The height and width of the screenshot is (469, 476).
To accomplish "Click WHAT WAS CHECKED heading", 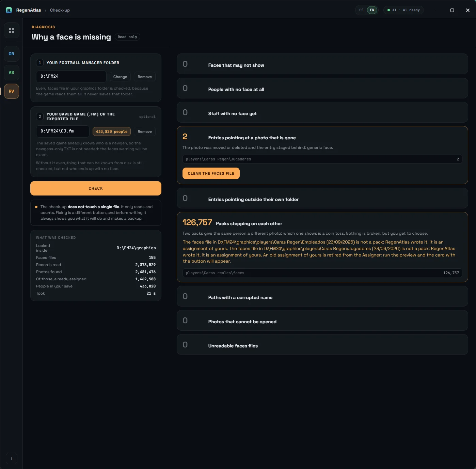I will tap(56, 237).
